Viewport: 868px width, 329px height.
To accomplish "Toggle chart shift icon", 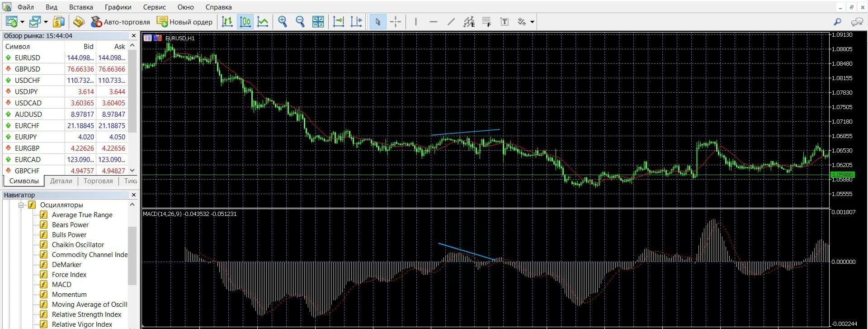I will (x=356, y=22).
